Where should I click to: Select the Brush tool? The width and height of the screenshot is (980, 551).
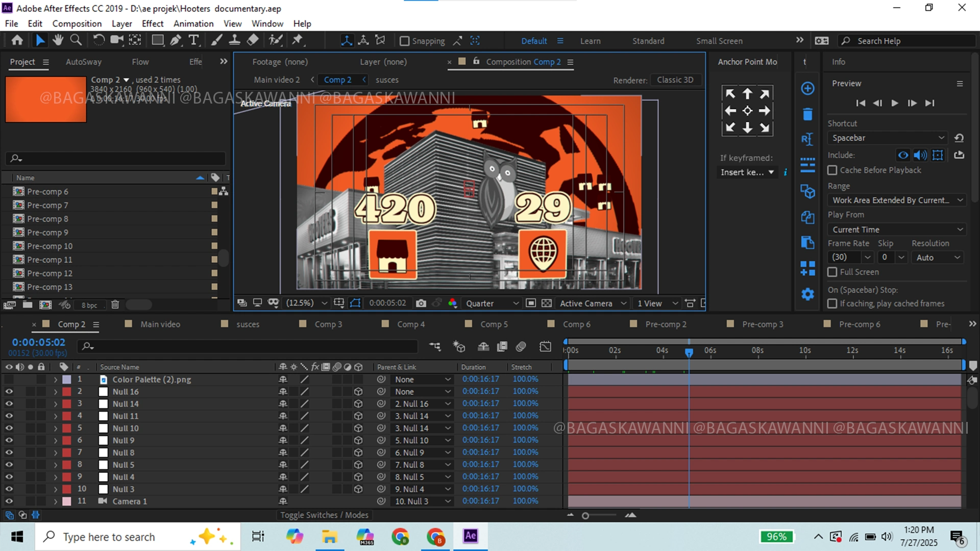(x=216, y=40)
